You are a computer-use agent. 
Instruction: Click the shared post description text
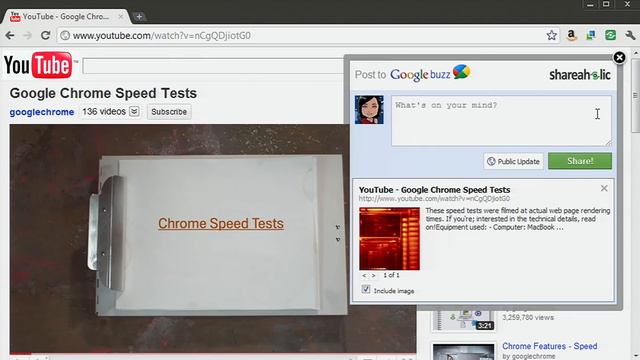point(518,219)
